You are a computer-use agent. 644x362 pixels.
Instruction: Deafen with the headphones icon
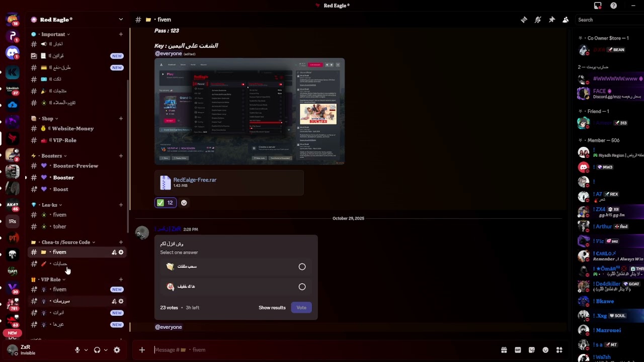click(x=97, y=350)
